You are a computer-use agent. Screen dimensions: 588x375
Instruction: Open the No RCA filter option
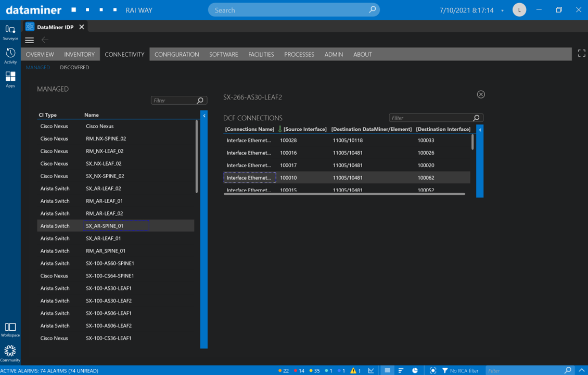(x=460, y=370)
